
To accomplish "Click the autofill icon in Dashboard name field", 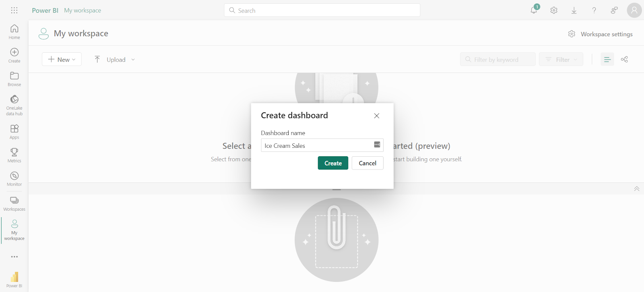I will coord(377,145).
